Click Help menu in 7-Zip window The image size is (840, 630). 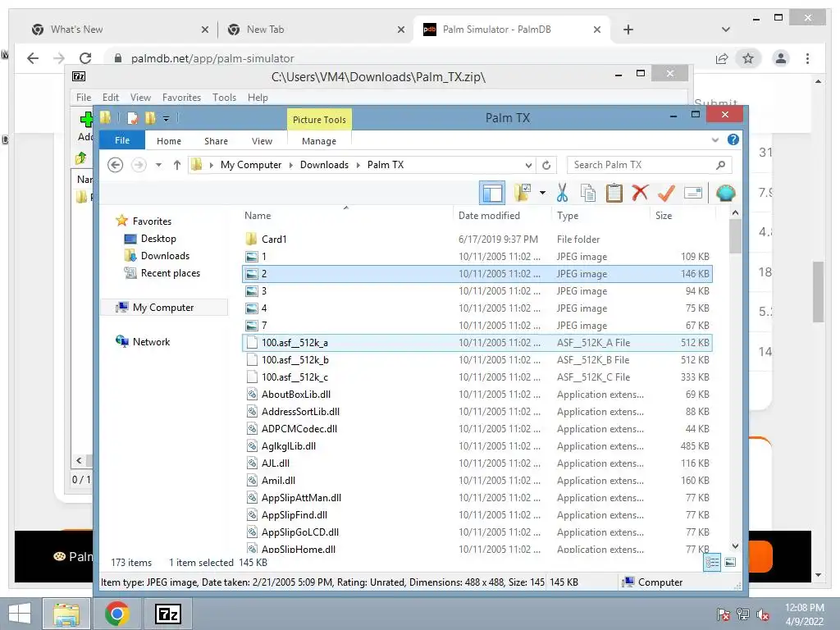258,98
